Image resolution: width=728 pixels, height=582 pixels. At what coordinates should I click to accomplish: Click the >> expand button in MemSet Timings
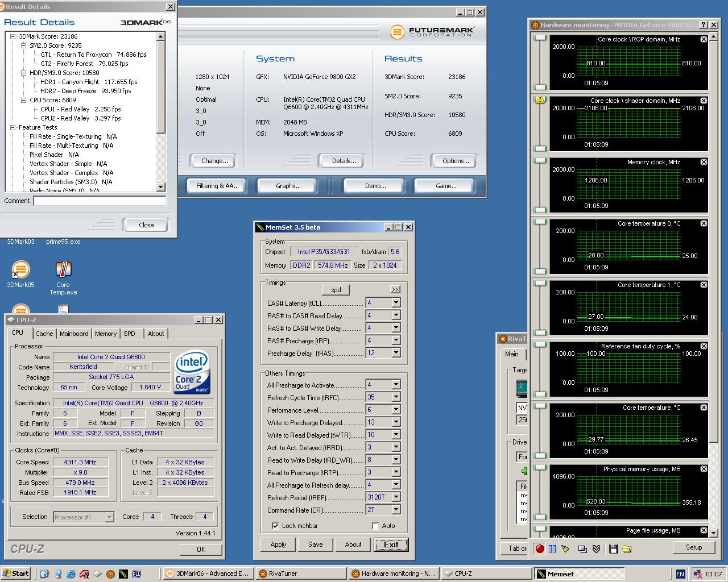395,290
